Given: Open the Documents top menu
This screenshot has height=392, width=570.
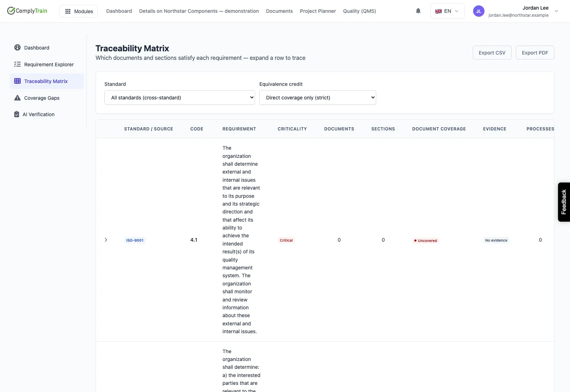Looking at the screenshot, I should click(279, 11).
